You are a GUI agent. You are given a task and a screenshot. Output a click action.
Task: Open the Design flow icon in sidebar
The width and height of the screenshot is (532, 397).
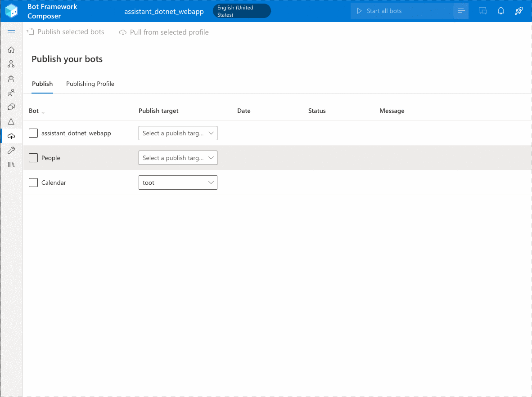(11, 64)
